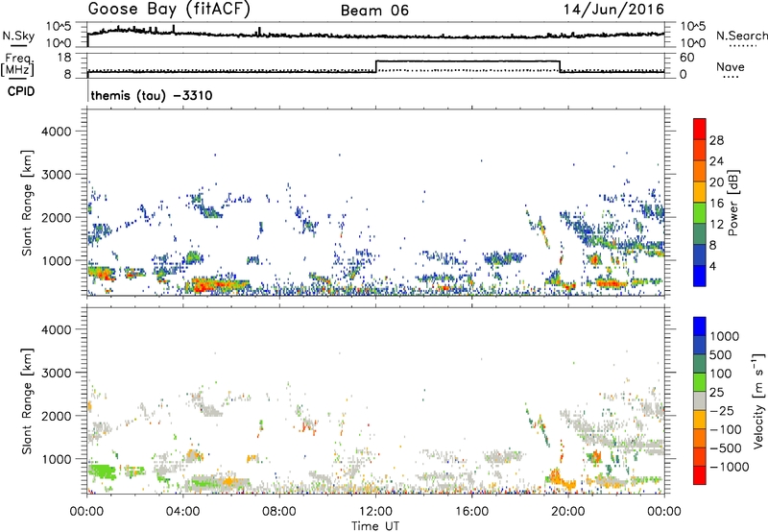Click the raised frequency step in Freq. panel

pyautogui.click(x=468, y=61)
